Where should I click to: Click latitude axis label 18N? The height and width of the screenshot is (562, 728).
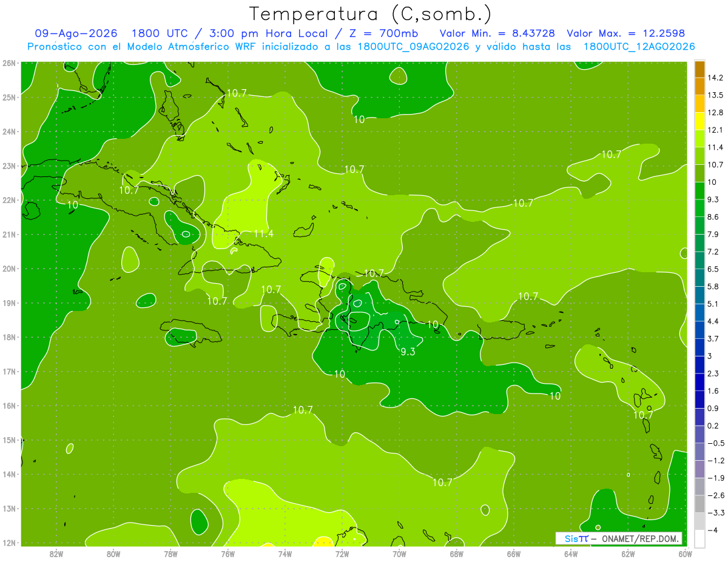[8, 337]
